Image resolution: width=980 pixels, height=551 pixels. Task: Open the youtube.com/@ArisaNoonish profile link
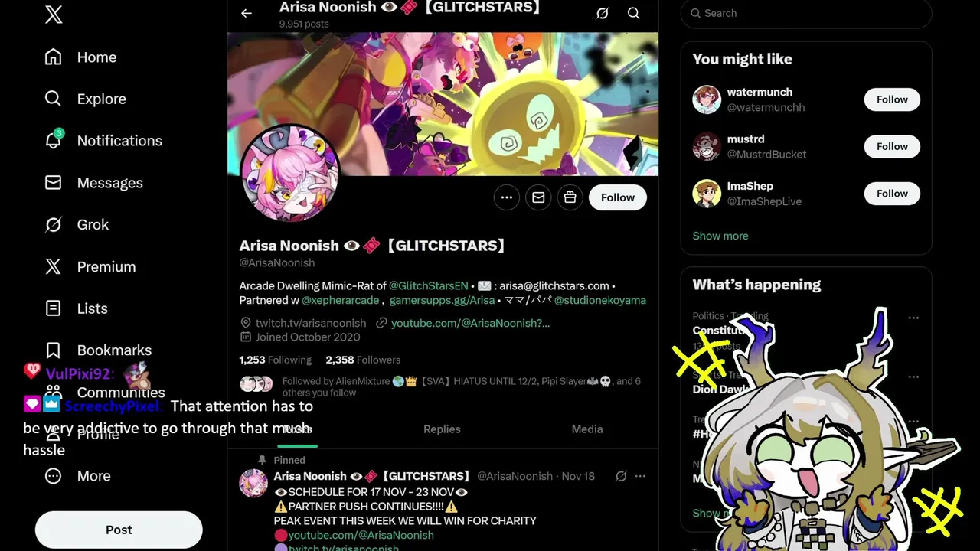click(470, 323)
